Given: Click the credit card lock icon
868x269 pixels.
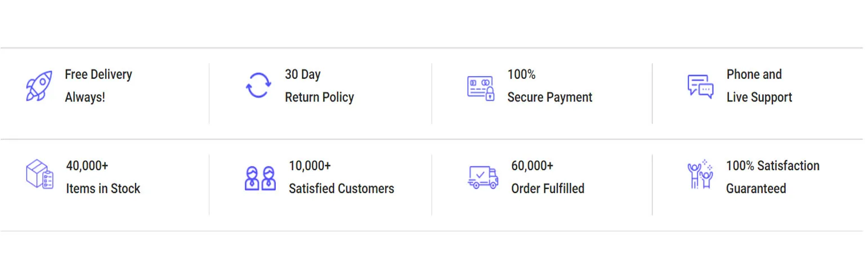Looking at the screenshot, I should pos(481,88).
